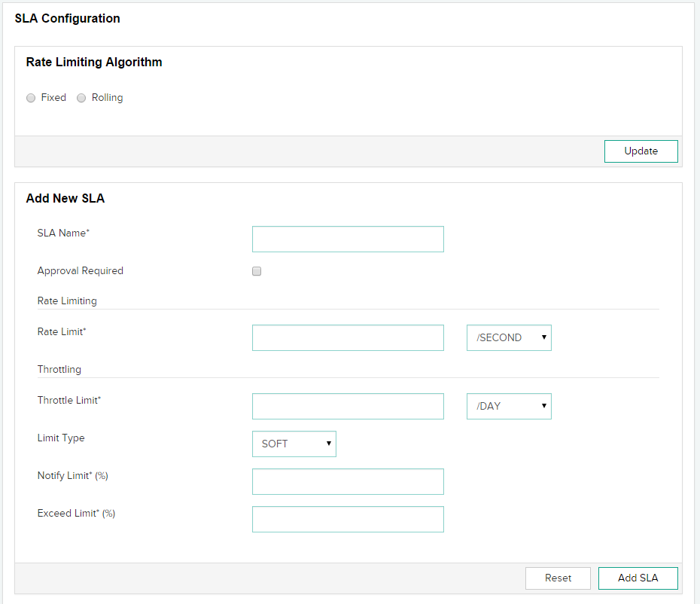Click the Notify Limit (%) input field
The height and width of the screenshot is (604, 700).
[x=348, y=481]
